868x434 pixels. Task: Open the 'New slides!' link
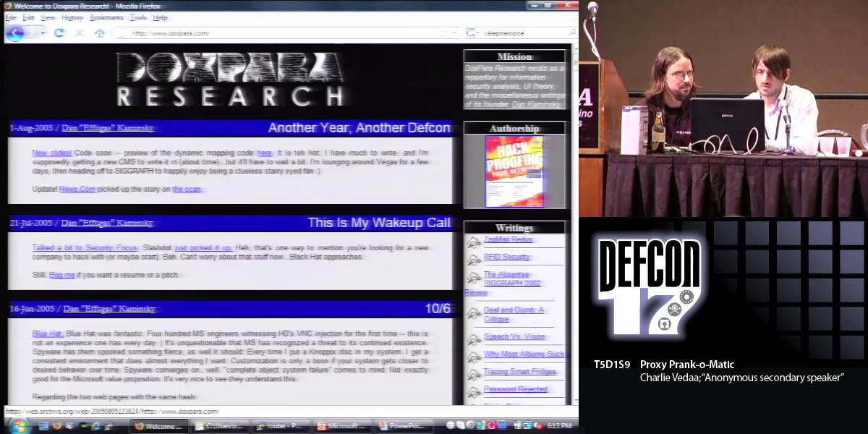click(x=51, y=153)
